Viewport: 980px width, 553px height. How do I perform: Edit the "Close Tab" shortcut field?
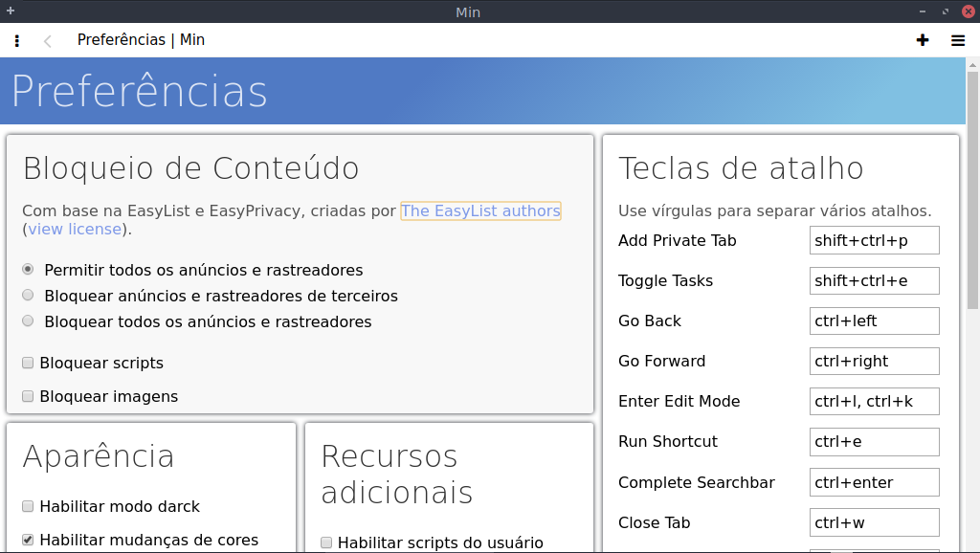pos(874,521)
